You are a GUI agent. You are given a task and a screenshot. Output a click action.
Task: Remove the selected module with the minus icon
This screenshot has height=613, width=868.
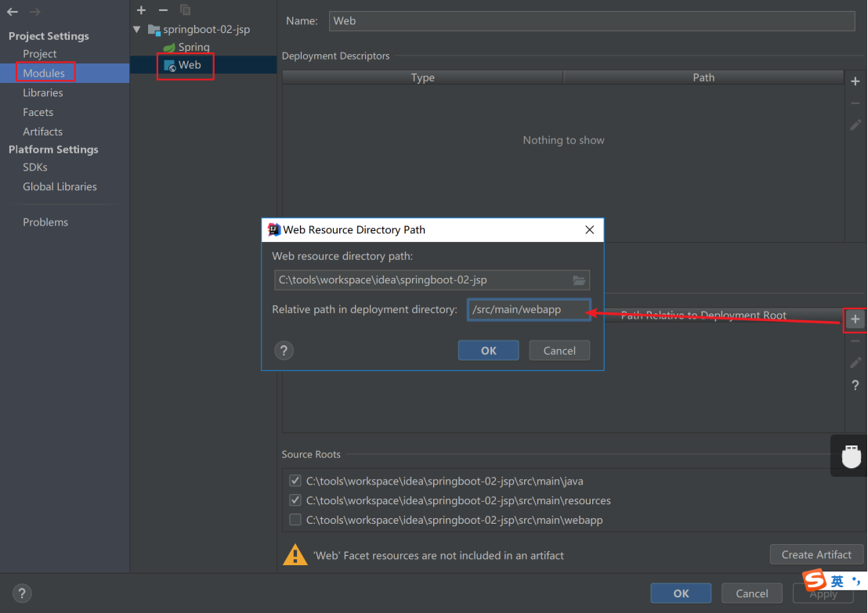(x=163, y=10)
